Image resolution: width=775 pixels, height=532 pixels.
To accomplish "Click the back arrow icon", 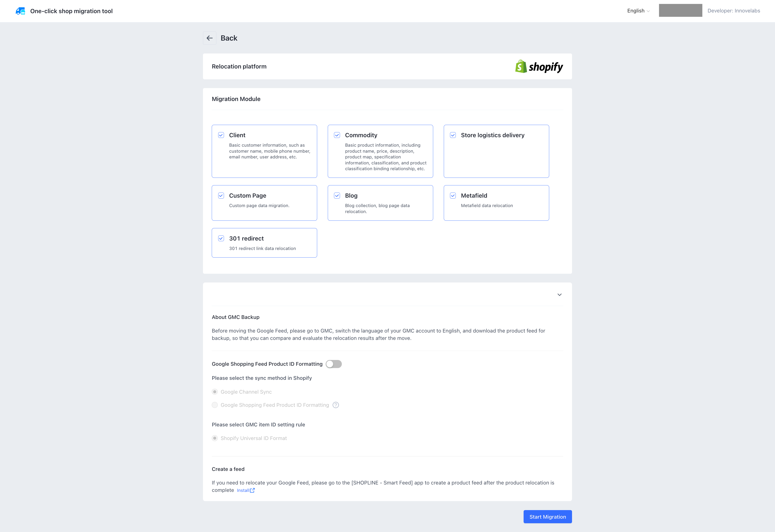I will point(209,38).
